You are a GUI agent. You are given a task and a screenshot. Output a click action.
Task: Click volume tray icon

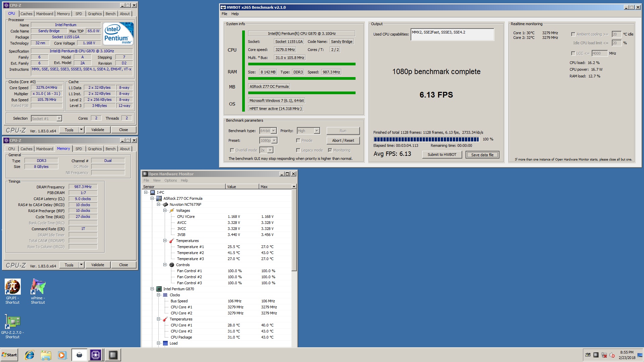[x=612, y=355]
